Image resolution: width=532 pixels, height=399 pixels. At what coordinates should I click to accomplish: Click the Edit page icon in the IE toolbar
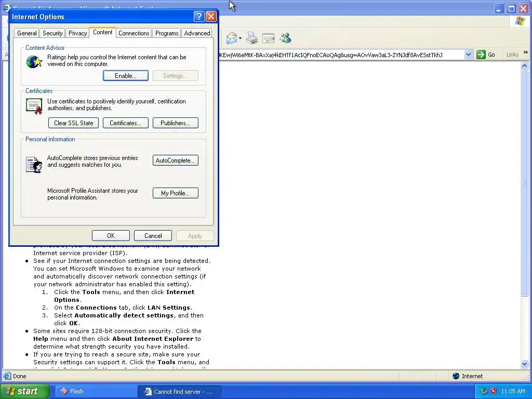[x=269, y=38]
